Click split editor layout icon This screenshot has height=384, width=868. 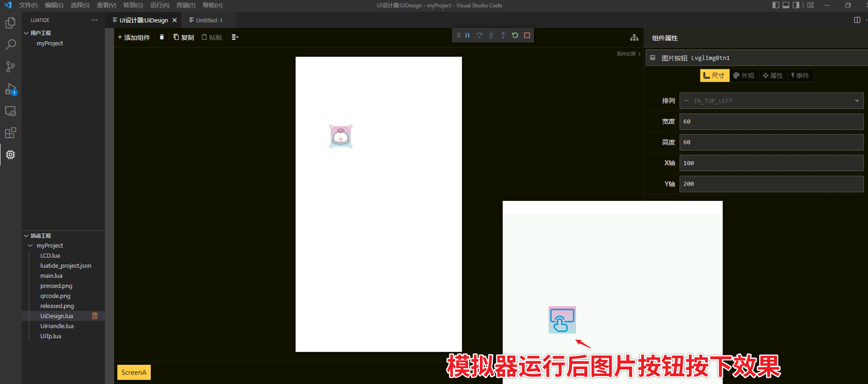pyautogui.click(x=857, y=20)
